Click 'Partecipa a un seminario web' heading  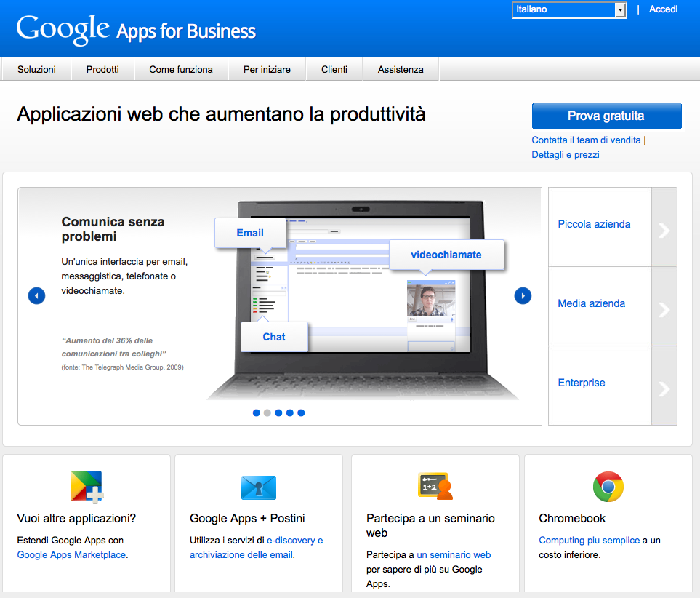click(430, 525)
